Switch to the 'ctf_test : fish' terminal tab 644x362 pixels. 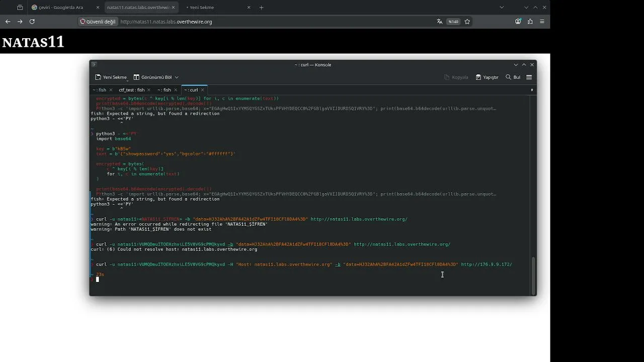point(132,90)
